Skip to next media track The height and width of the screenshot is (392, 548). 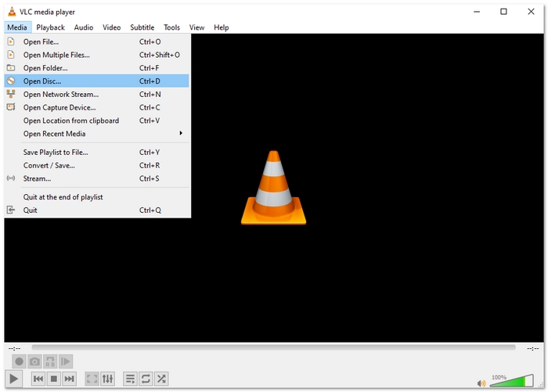(69, 379)
